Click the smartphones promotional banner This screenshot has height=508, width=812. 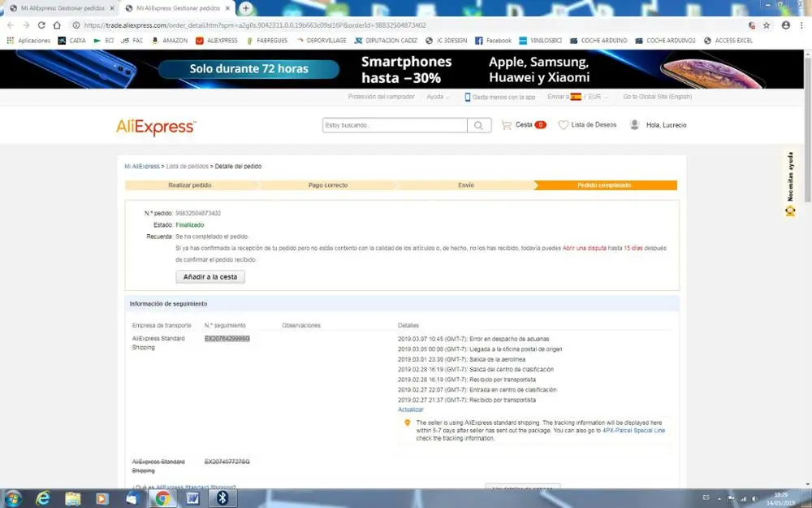click(x=402, y=69)
